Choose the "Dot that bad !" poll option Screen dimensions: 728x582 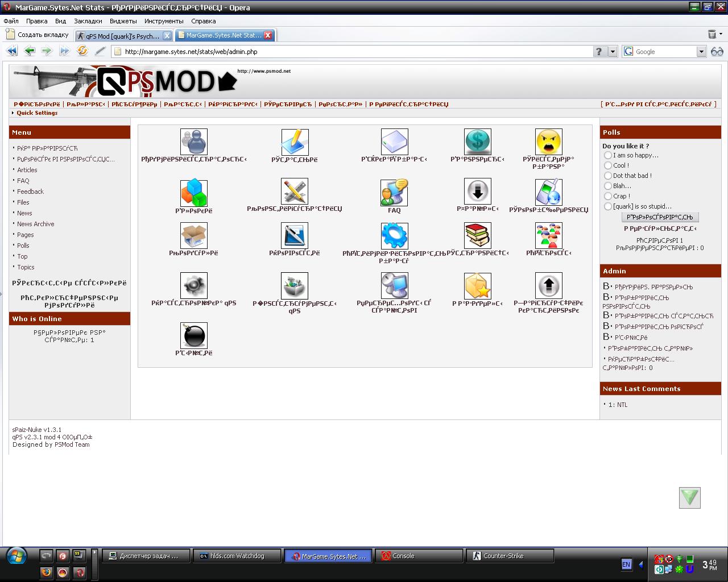click(608, 176)
